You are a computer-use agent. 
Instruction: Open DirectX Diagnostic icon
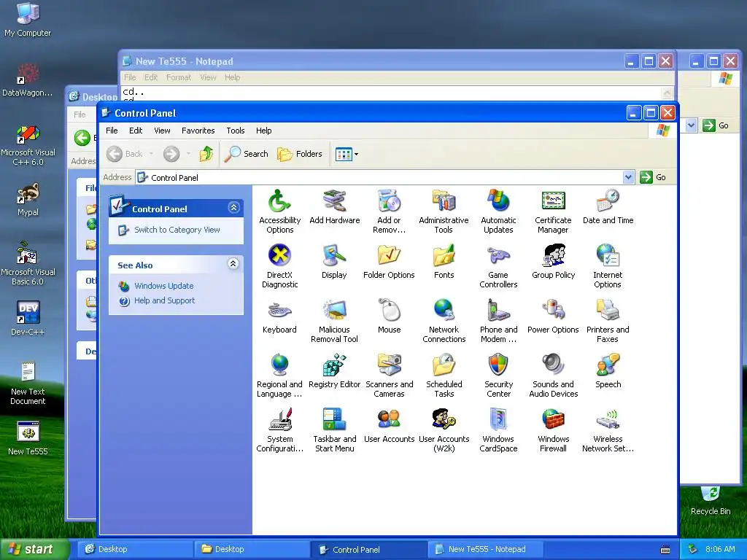click(279, 266)
